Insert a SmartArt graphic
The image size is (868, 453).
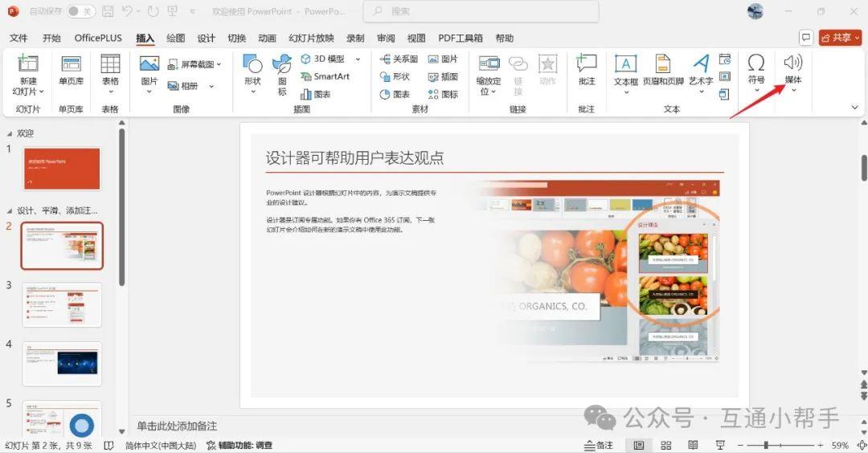[325, 76]
